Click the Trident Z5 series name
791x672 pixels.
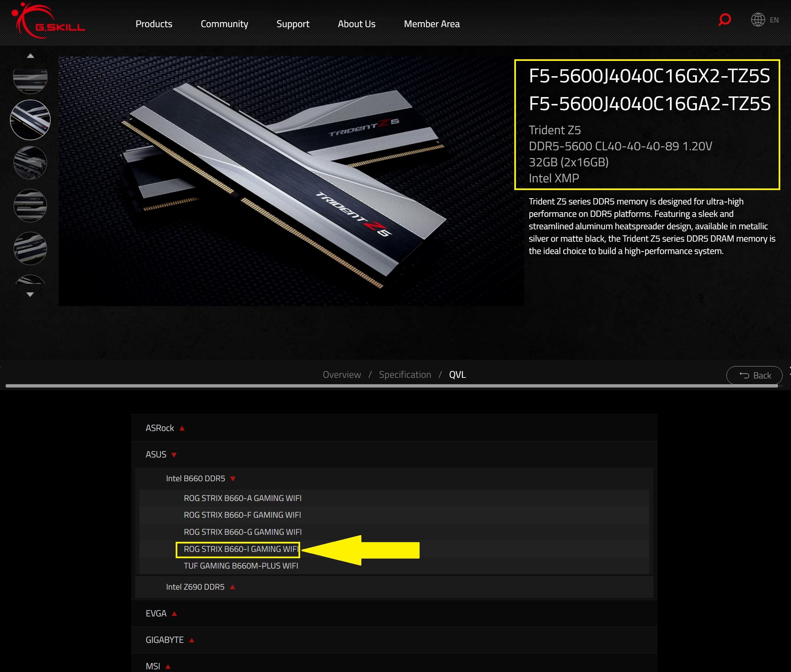click(554, 130)
